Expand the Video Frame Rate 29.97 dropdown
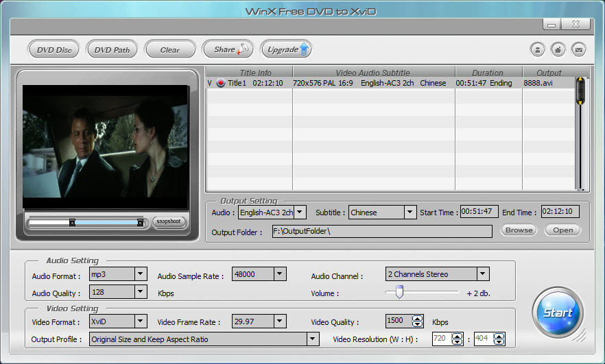 click(280, 321)
